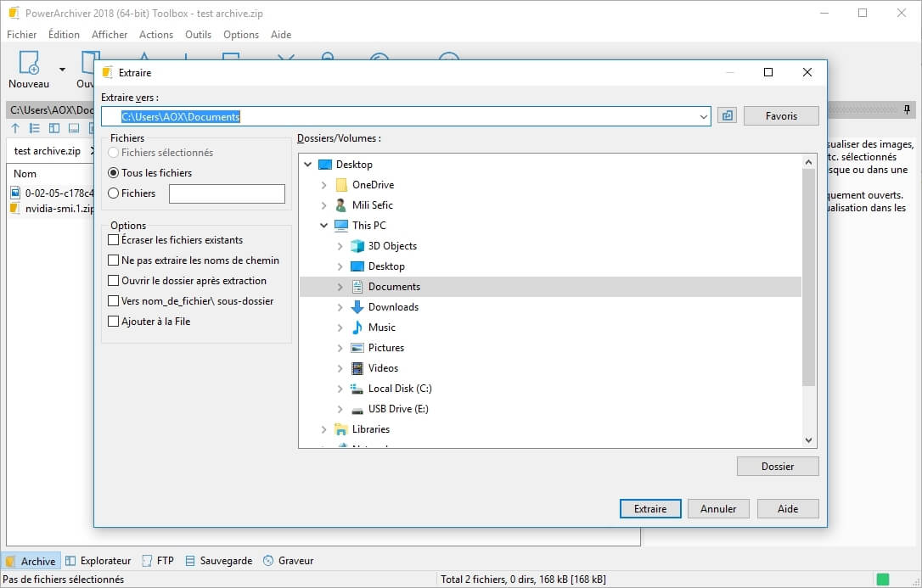
Task: Check Ouvrir le dossier après extraction
Action: coord(114,281)
